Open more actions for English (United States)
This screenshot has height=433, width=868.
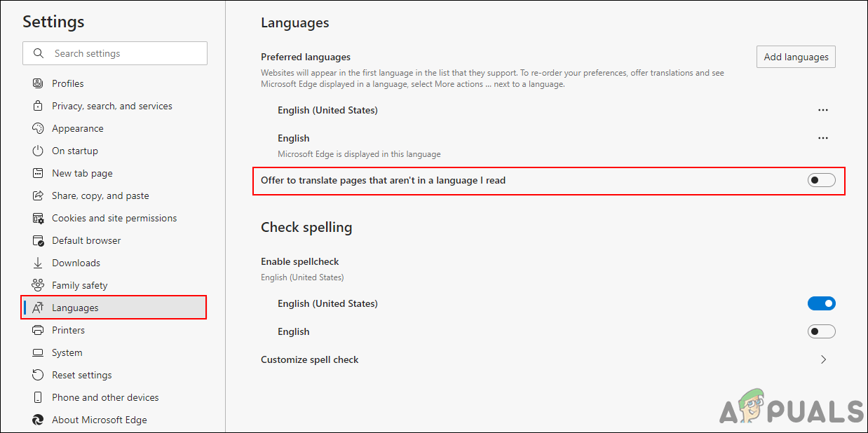[x=823, y=109]
